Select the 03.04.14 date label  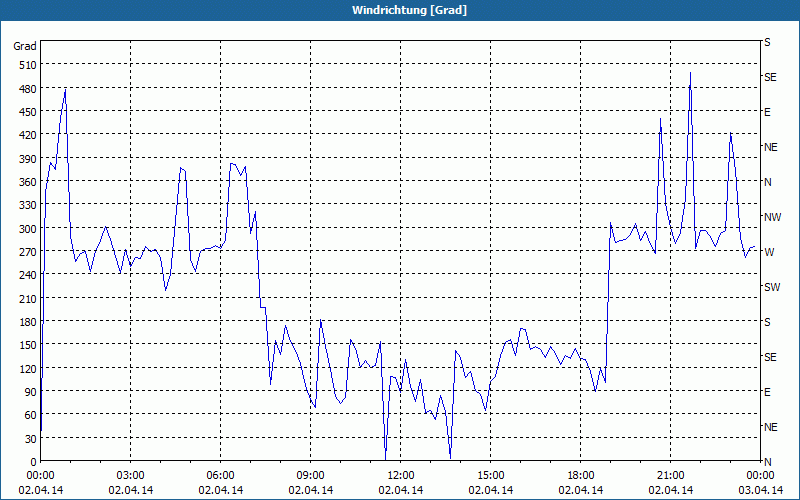(x=760, y=490)
